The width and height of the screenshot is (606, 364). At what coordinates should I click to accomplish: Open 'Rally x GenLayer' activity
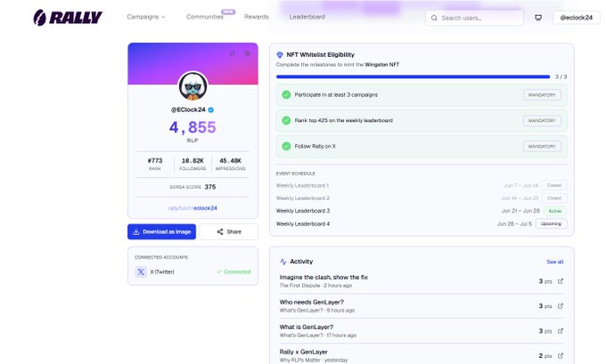[x=303, y=352]
